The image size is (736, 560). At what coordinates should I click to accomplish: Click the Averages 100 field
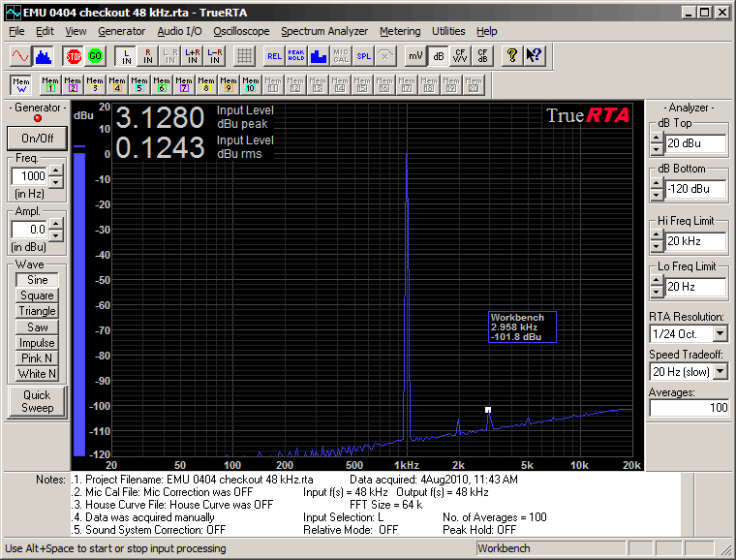tap(690, 408)
